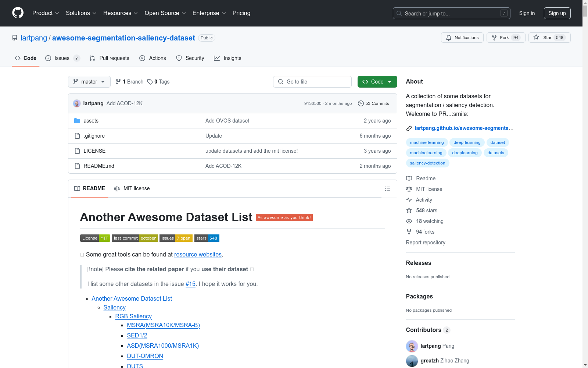Select the README tab in the file panel
The image size is (588, 368).
(90, 188)
